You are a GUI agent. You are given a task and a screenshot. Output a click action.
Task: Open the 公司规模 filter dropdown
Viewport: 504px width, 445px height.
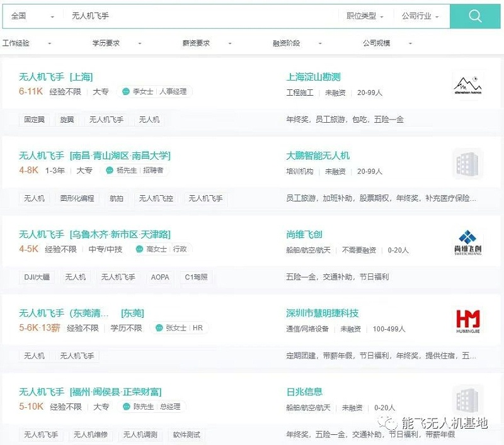point(387,43)
